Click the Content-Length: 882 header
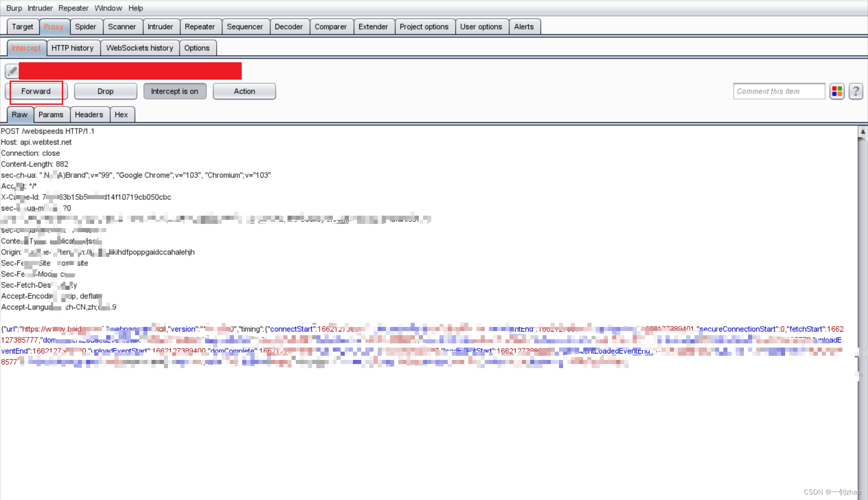 click(x=35, y=164)
